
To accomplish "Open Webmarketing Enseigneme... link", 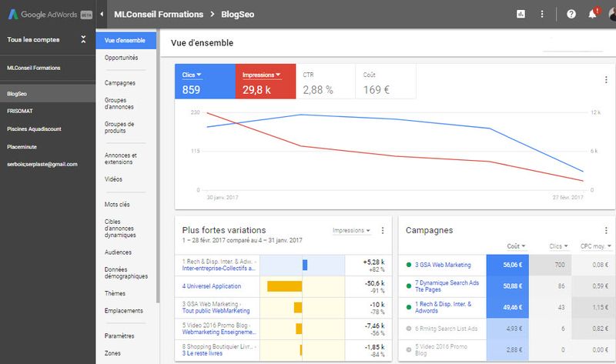I will click(x=219, y=332).
